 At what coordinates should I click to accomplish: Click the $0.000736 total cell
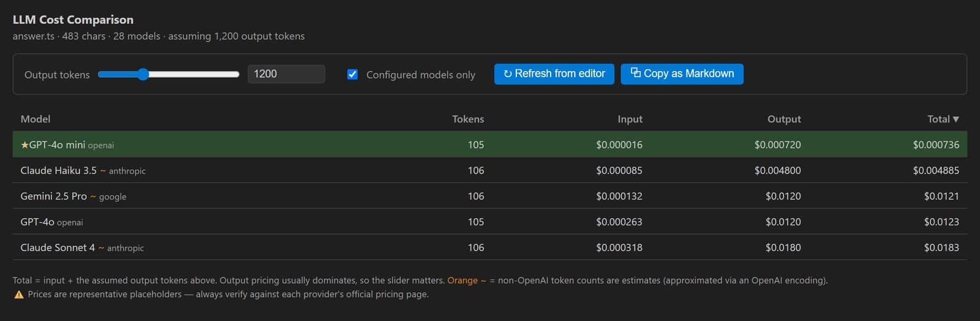coord(936,145)
